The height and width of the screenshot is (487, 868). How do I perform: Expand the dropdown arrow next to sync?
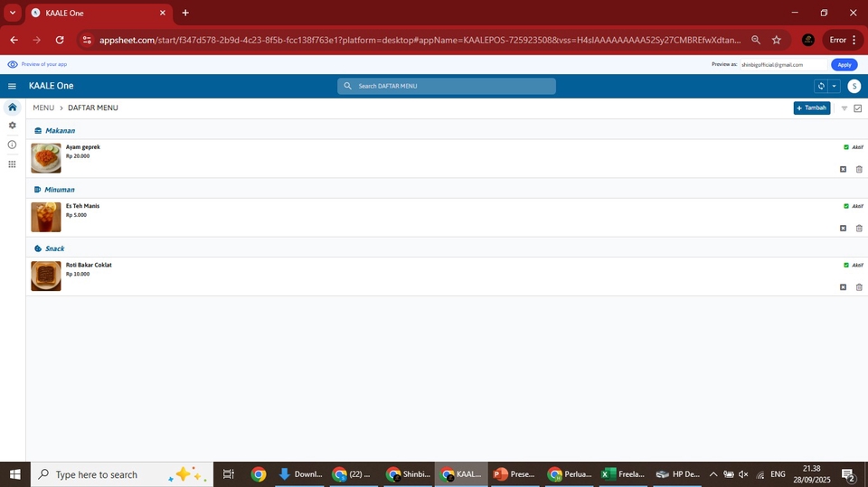(x=834, y=86)
